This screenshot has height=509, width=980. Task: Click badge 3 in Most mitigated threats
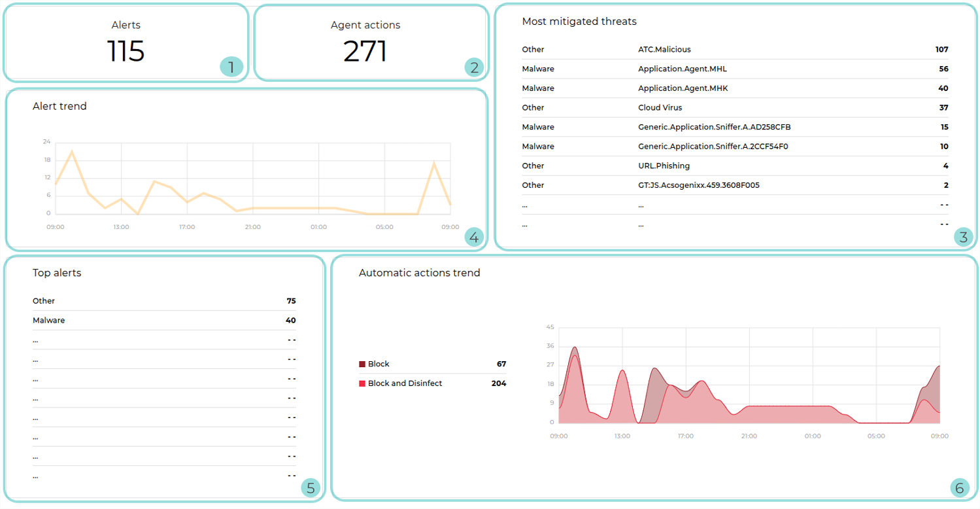[962, 237]
